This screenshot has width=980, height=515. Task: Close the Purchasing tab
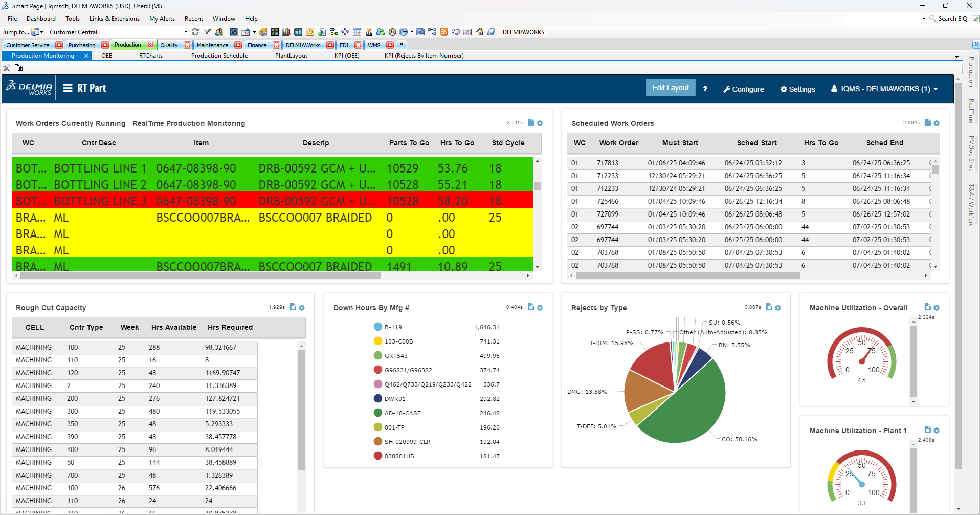[105, 45]
